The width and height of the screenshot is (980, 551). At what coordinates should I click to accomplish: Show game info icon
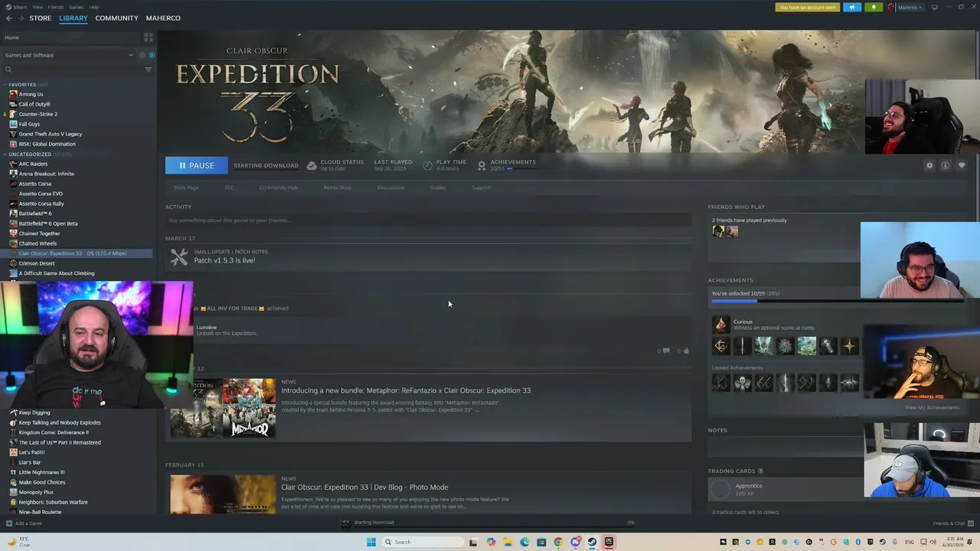pos(946,165)
